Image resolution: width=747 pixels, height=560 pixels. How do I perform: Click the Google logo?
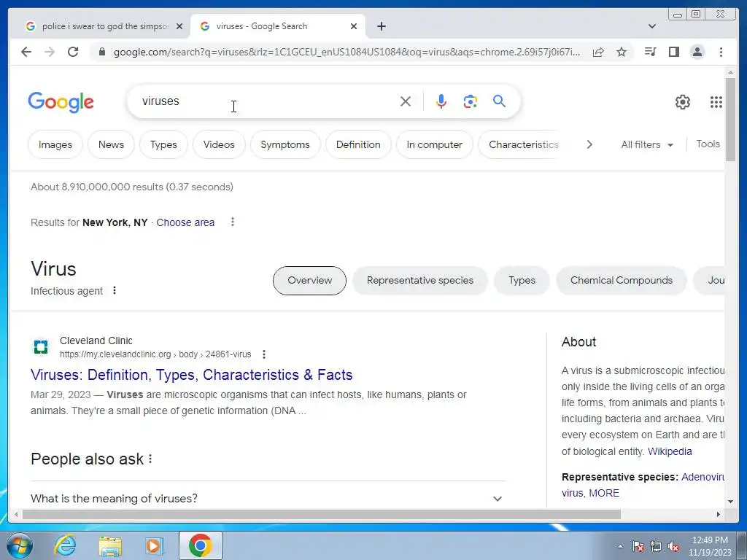(61, 102)
